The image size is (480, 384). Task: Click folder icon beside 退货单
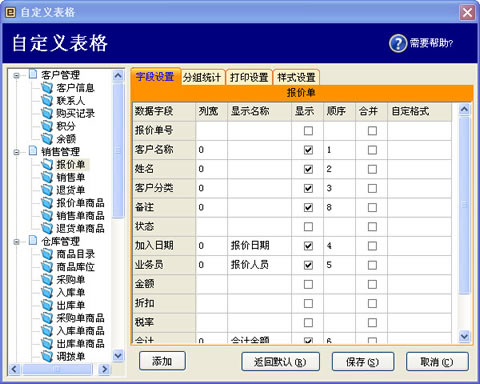[x=47, y=190]
